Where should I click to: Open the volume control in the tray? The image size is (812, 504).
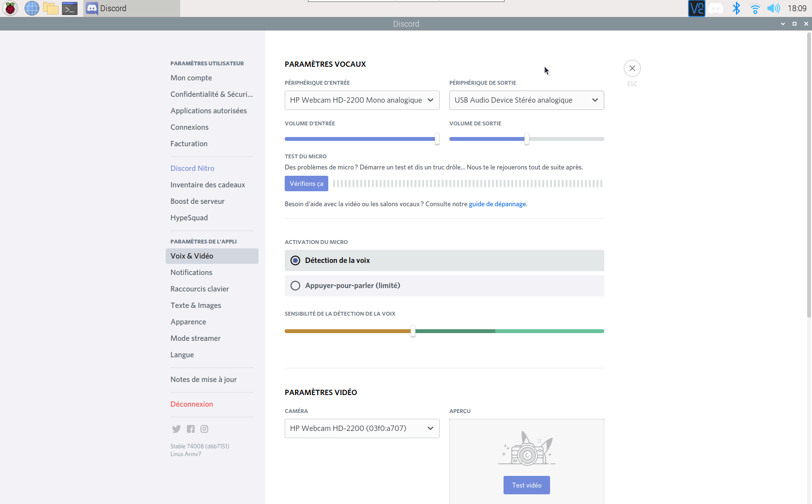[774, 8]
